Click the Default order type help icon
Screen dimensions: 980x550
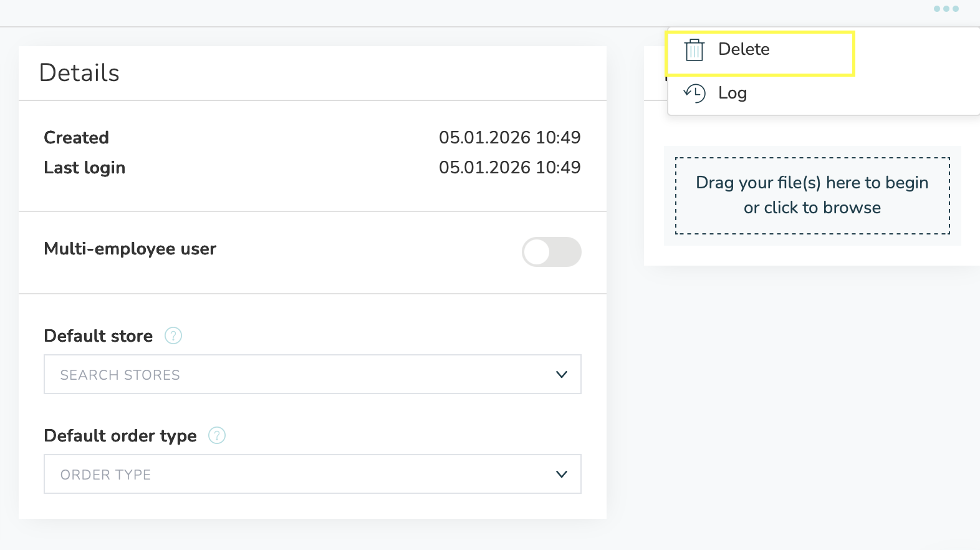pos(217,436)
